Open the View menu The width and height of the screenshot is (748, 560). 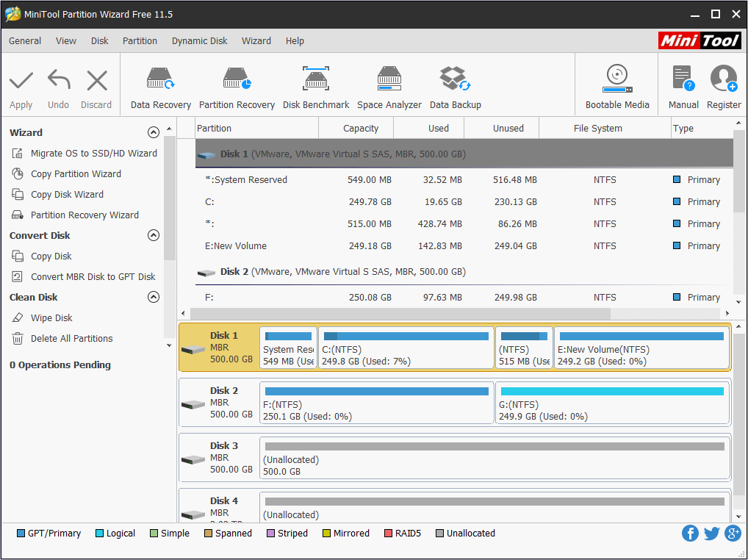click(x=66, y=41)
